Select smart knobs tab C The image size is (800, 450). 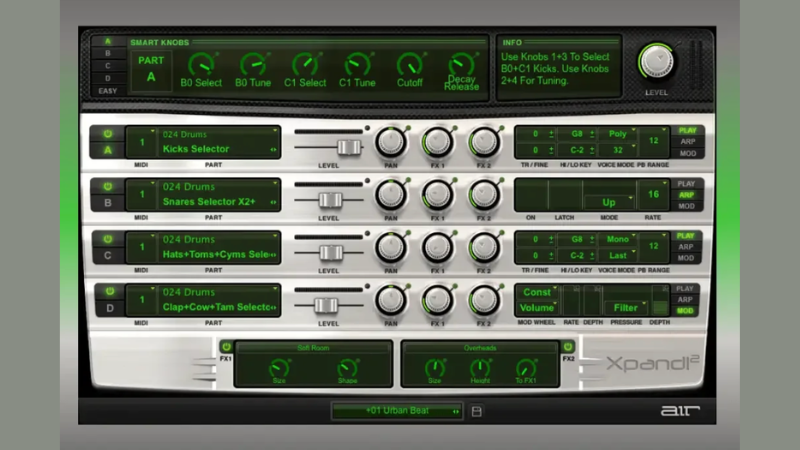[x=108, y=66]
